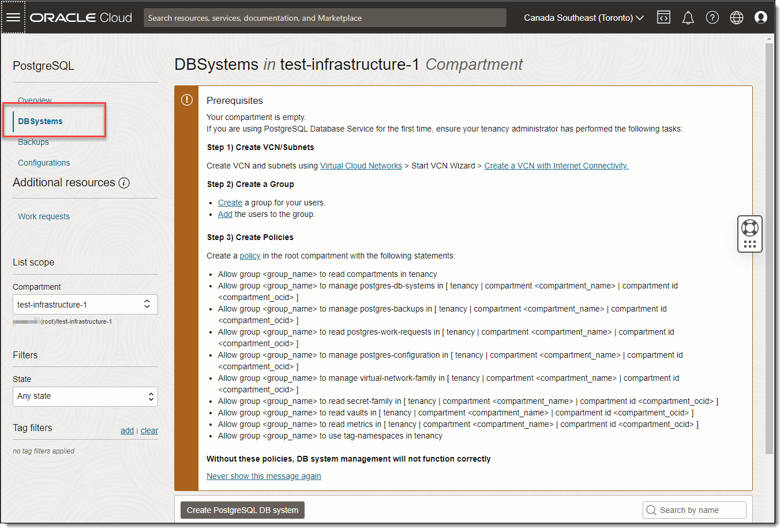Viewport: 784px width, 532px height.
Task: Open the notifications bell
Action: (688, 18)
